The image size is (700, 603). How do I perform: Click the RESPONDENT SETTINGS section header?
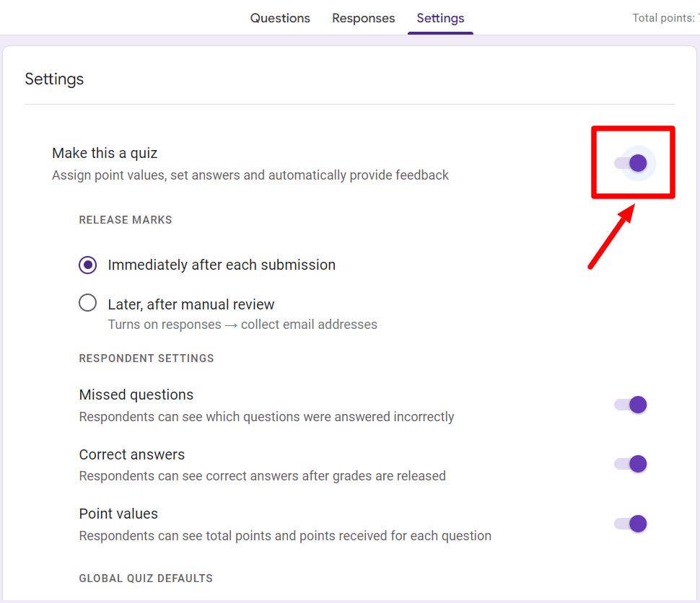146,358
